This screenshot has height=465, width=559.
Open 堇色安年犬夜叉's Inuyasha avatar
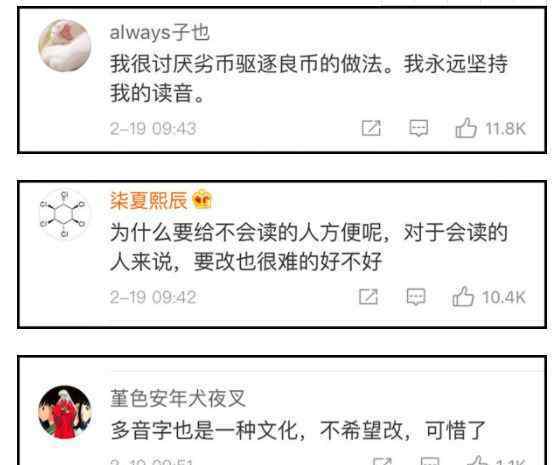click(65, 412)
